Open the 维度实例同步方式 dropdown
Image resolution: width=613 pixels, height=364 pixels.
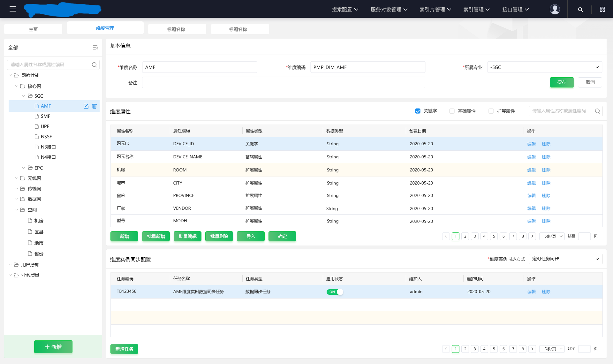click(x=565, y=259)
